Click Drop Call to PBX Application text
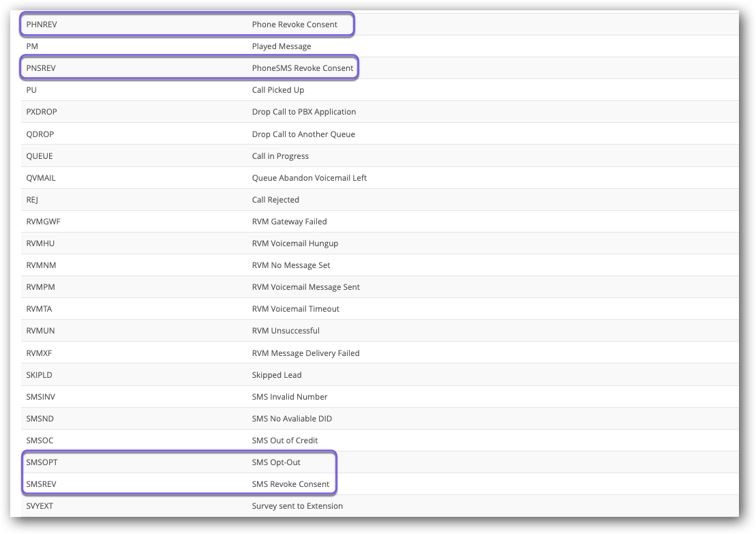 click(x=304, y=111)
